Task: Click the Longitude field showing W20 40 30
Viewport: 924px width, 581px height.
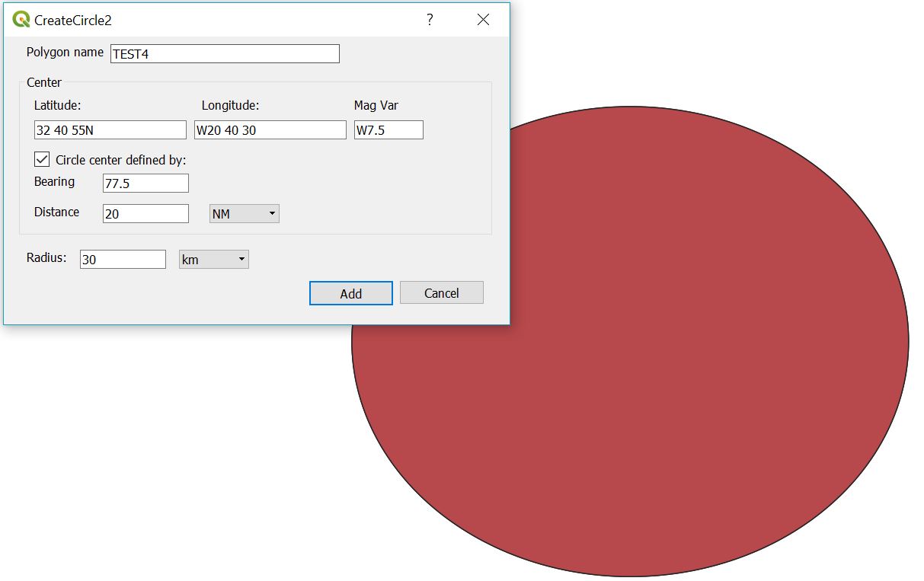Action: tap(270, 129)
